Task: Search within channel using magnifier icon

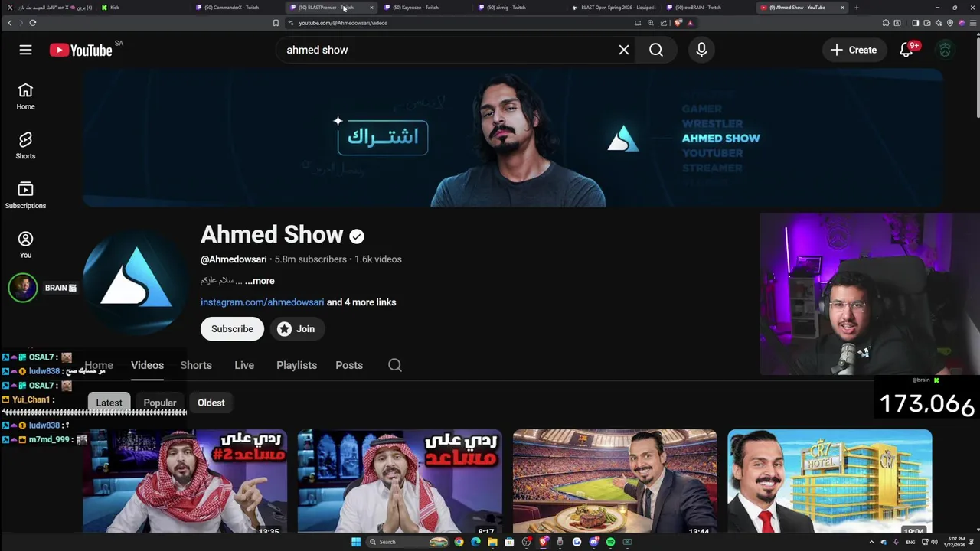Action: [x=395, y=365]
